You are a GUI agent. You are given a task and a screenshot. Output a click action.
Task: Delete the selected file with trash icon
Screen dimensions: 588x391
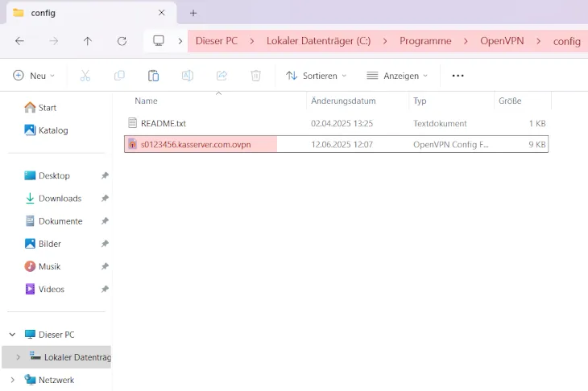[256, 76]
